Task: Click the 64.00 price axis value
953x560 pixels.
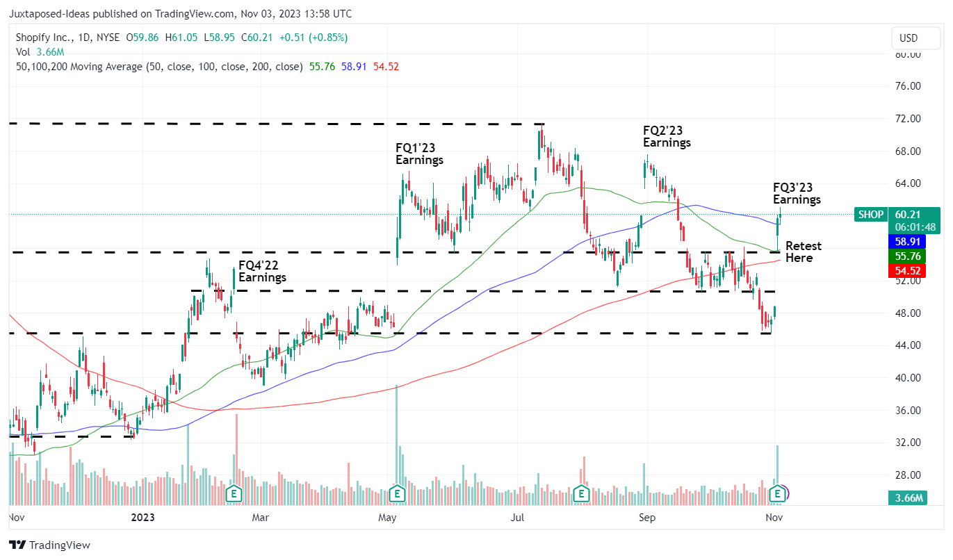Action: (x=906, y=183)
